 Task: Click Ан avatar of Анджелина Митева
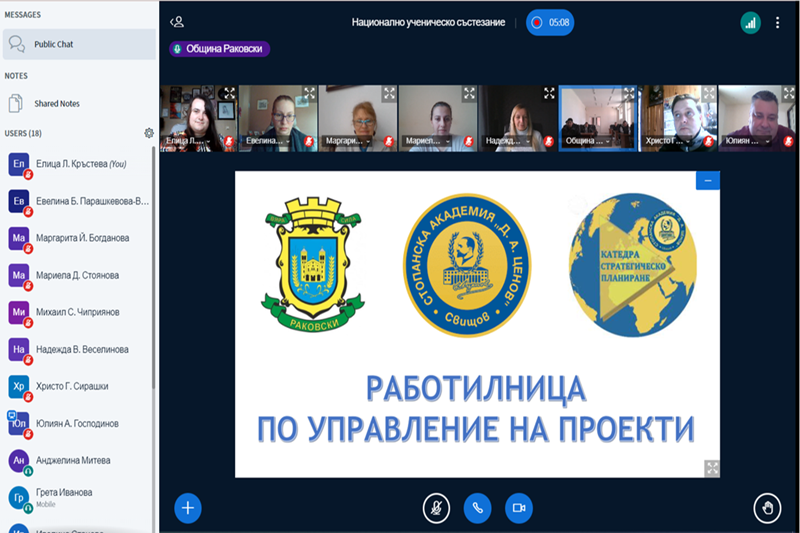19,461
